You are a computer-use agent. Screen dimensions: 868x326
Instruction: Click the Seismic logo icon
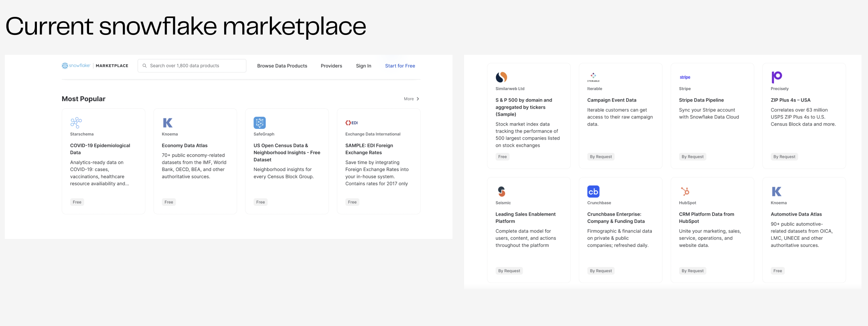[501, 191]
